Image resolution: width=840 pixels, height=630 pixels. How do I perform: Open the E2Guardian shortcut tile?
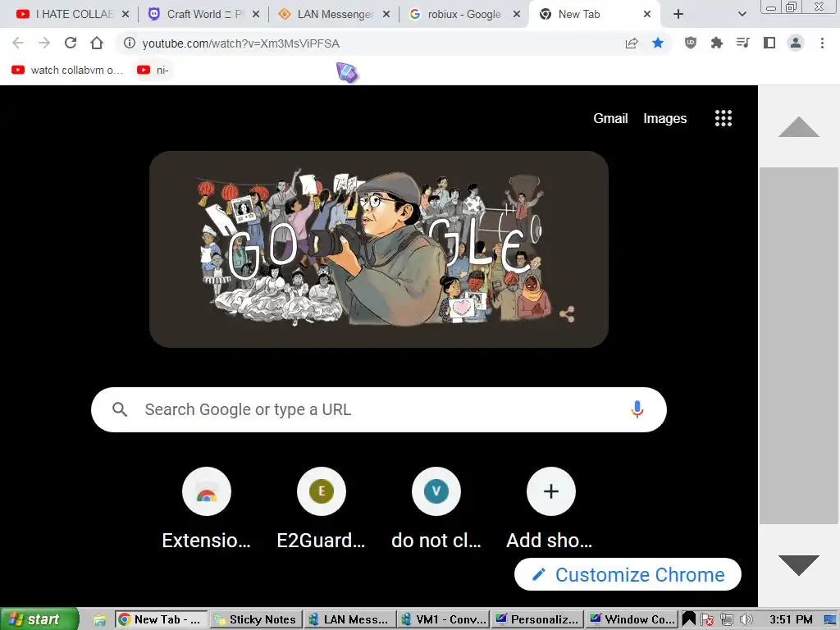point(322,509)
